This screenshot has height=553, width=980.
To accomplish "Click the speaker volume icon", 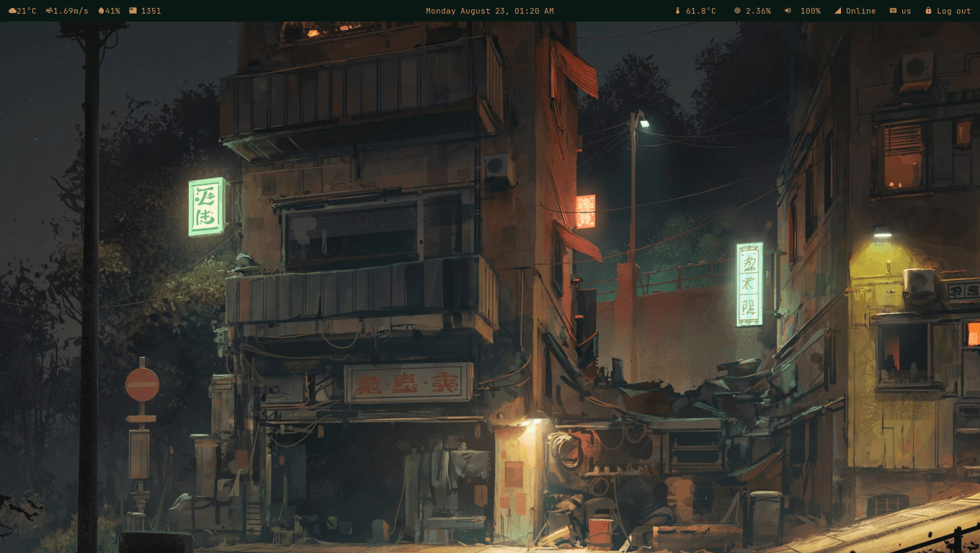I will (788, 11).
